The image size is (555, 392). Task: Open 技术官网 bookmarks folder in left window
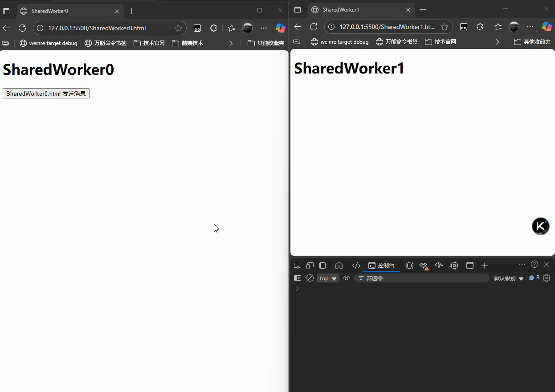[149, 43]
